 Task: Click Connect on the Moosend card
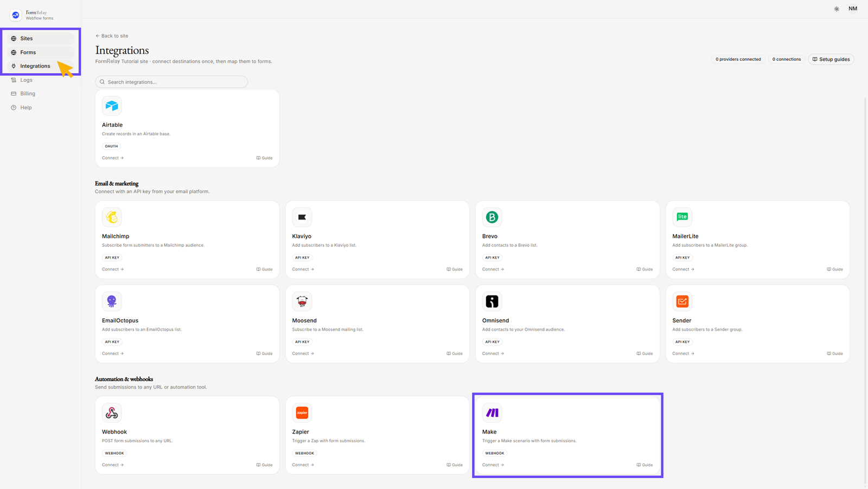click(303, 353)
